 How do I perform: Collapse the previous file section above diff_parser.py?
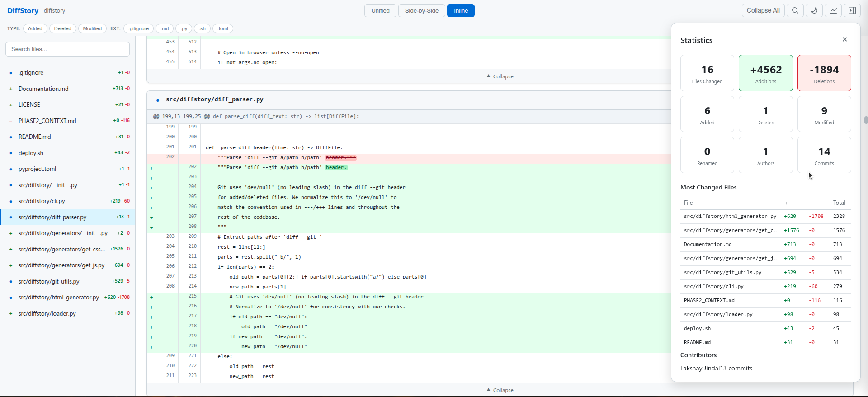point(500,76)
